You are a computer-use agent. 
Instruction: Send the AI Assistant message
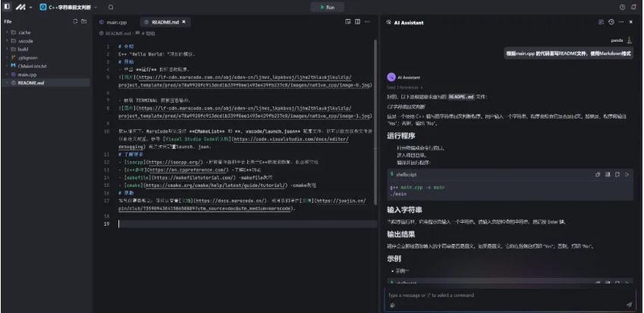[628, 304]
